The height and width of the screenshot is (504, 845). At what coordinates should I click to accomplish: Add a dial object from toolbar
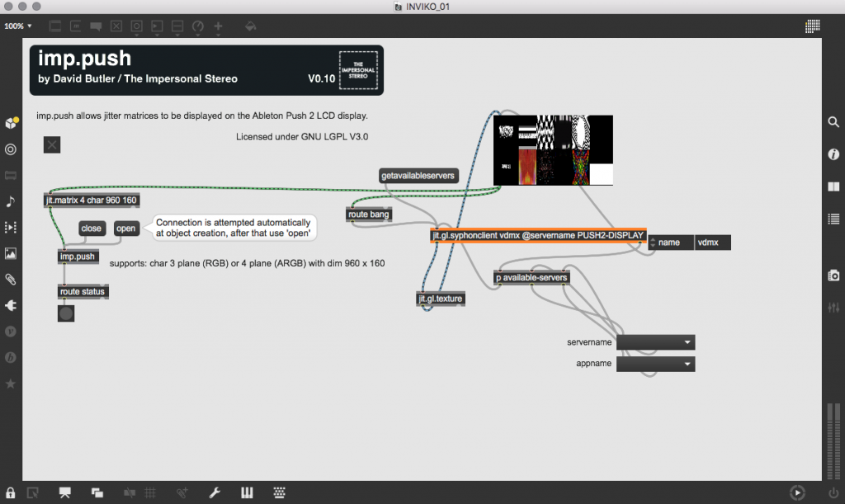198,26
